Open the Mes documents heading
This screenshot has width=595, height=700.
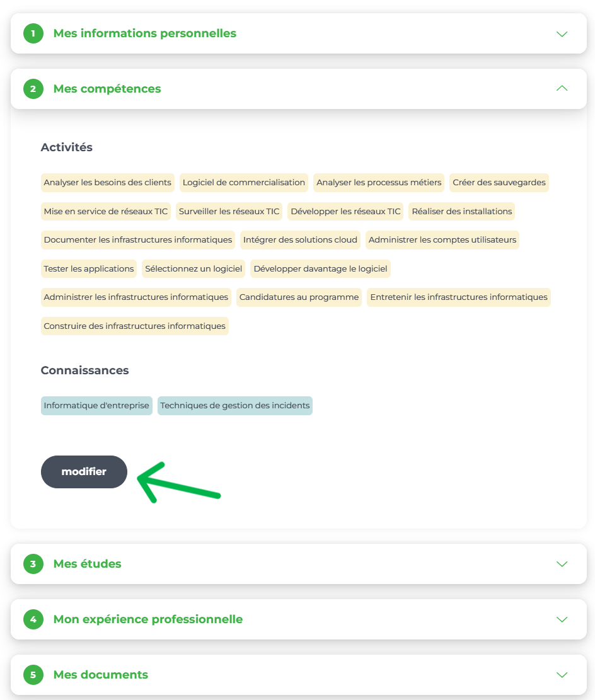click(100, 675)
